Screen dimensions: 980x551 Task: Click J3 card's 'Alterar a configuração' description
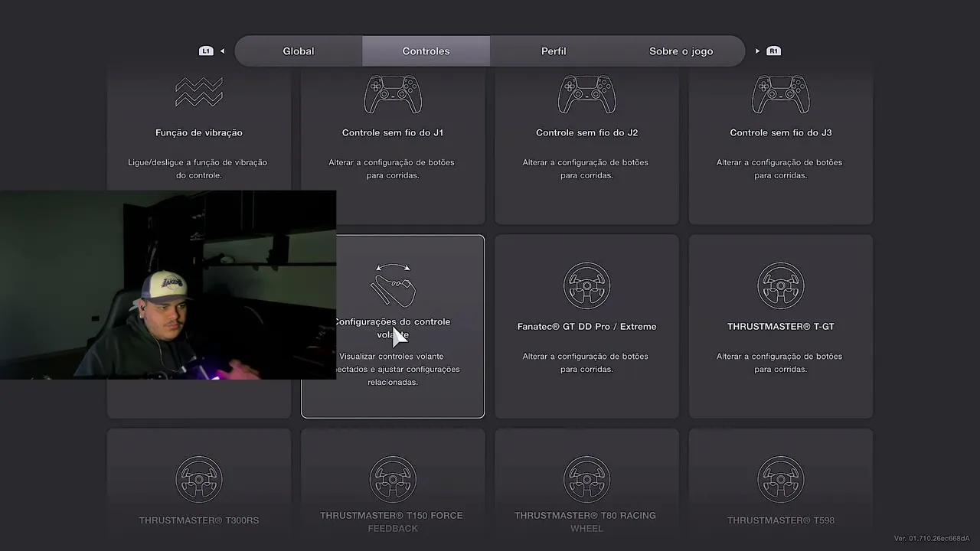point(781,169)
